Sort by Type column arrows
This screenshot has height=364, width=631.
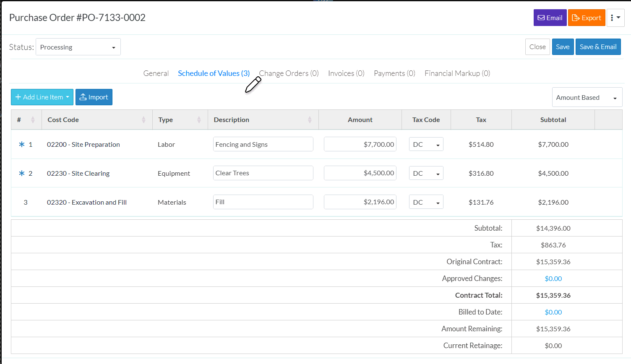[199, 120]
